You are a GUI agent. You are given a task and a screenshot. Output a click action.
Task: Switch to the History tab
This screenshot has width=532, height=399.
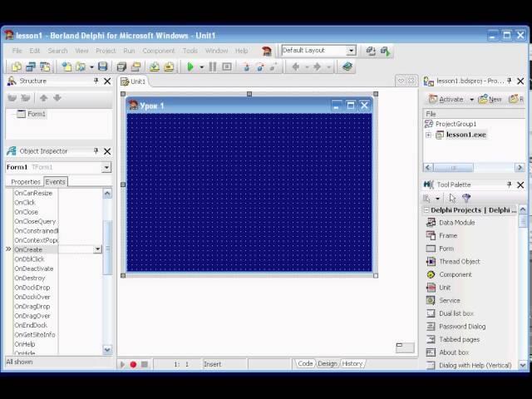tap(352, 364)
